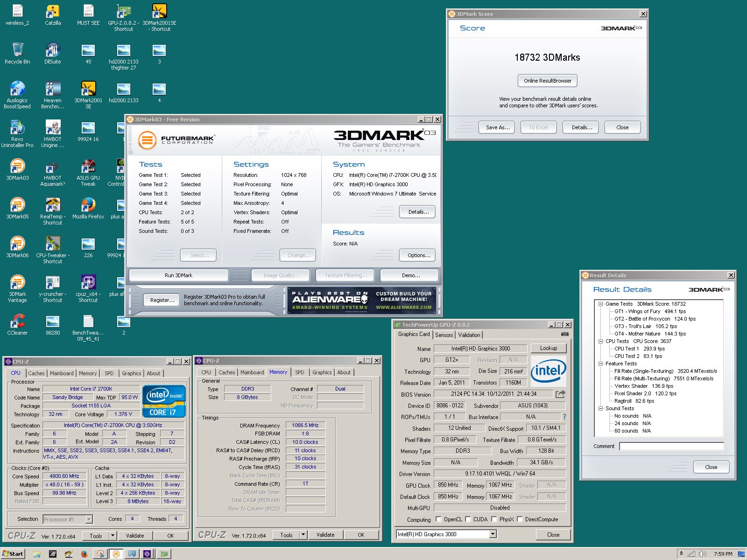Viewport: 747px width, 560px height.
Task: Open Graphics tab in the Memory CPU-Z window
Action: 322,372
